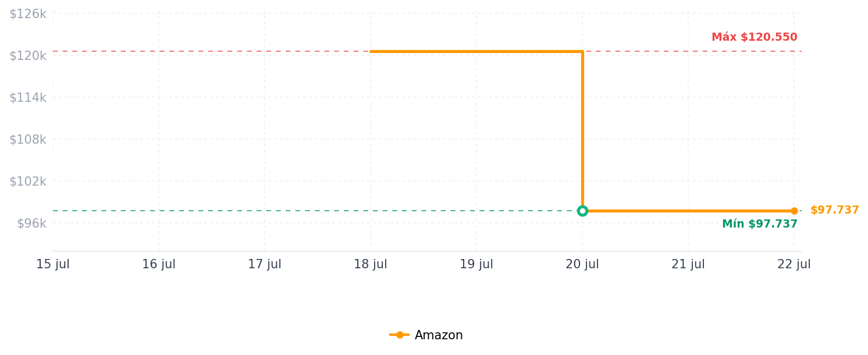Click the 20 jul axis label
The height and width of the screenshot is (355, 868).
pos(582,265)
